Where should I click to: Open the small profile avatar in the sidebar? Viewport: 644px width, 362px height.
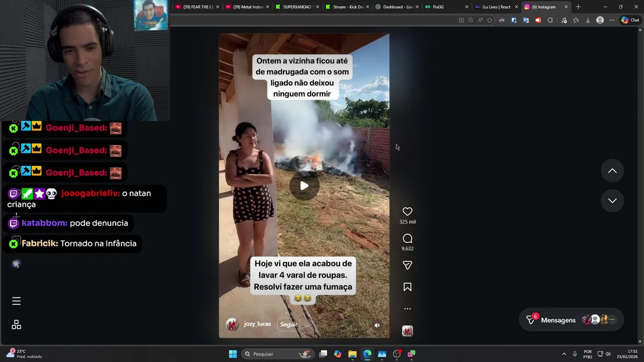16,264
